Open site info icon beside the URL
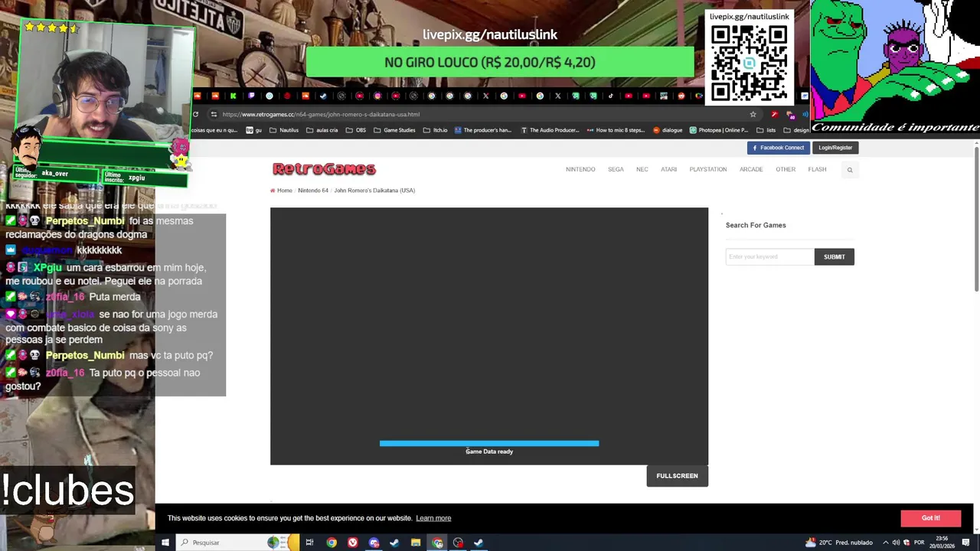980x551 pixels. pos(214,114)
